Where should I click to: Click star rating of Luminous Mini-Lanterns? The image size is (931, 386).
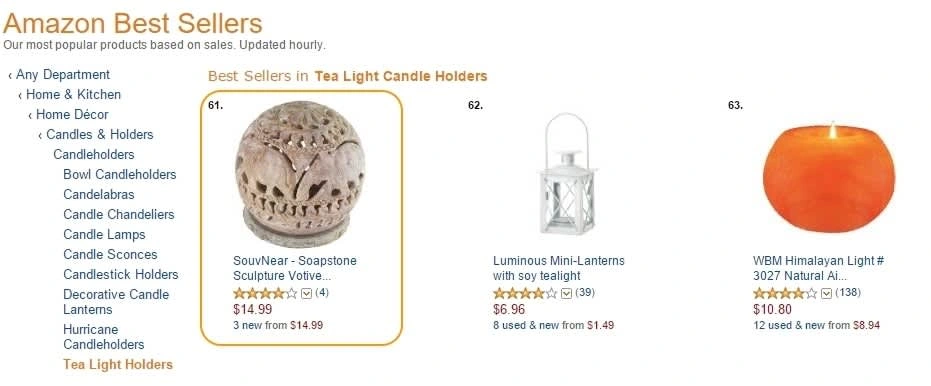point(525,293)
